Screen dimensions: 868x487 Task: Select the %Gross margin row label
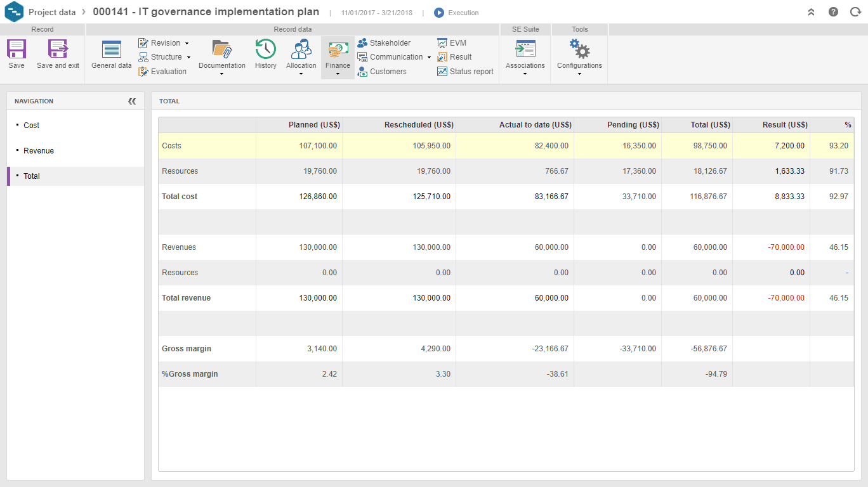190,374
